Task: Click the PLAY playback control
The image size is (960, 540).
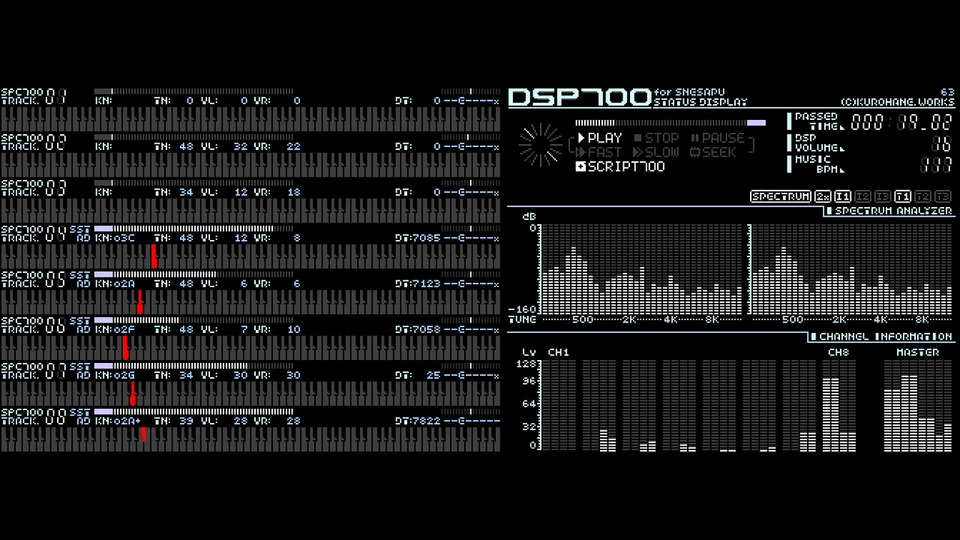Action: pos(600,138)
